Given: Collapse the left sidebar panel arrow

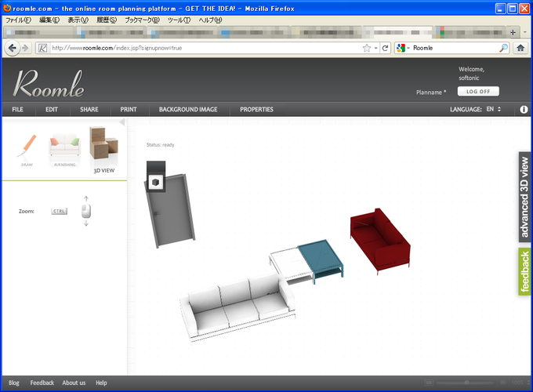Looking at the screenshot, I should click(x=122, y=122).
